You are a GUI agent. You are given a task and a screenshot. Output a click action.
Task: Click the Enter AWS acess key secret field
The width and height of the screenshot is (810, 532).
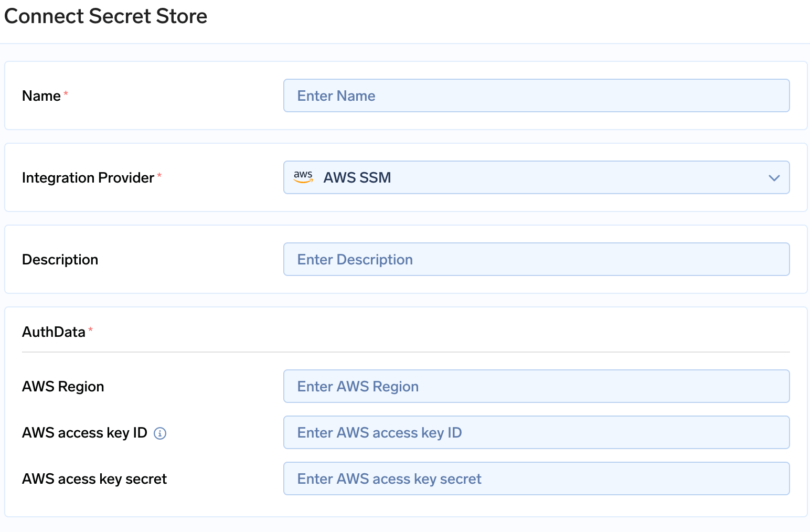(x=536, y=478)
